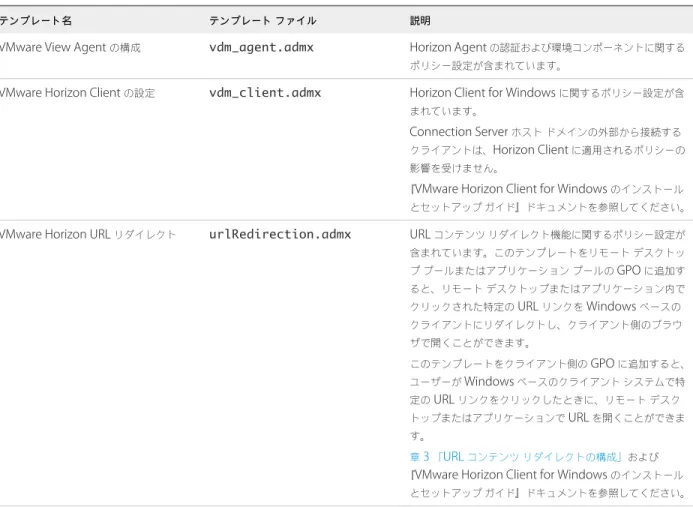The height and width of the screenshot is (507, 693).
Task: Select the vdm_client.admx file name
Action: 265,93
